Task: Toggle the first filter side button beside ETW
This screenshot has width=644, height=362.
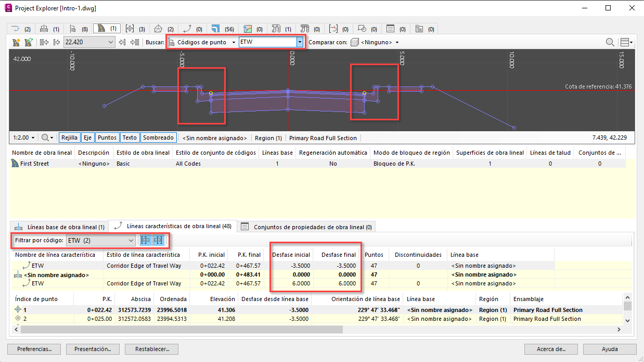Action: [x=146, y=241]
